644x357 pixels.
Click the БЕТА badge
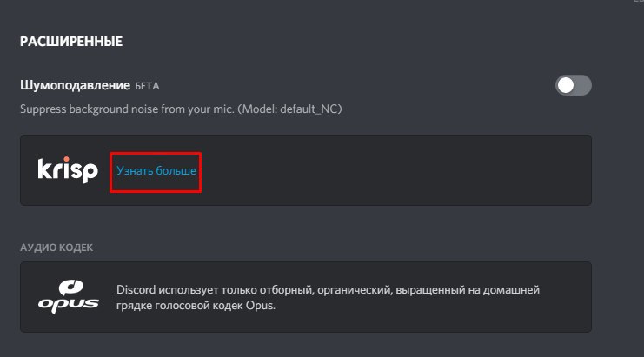147,86
